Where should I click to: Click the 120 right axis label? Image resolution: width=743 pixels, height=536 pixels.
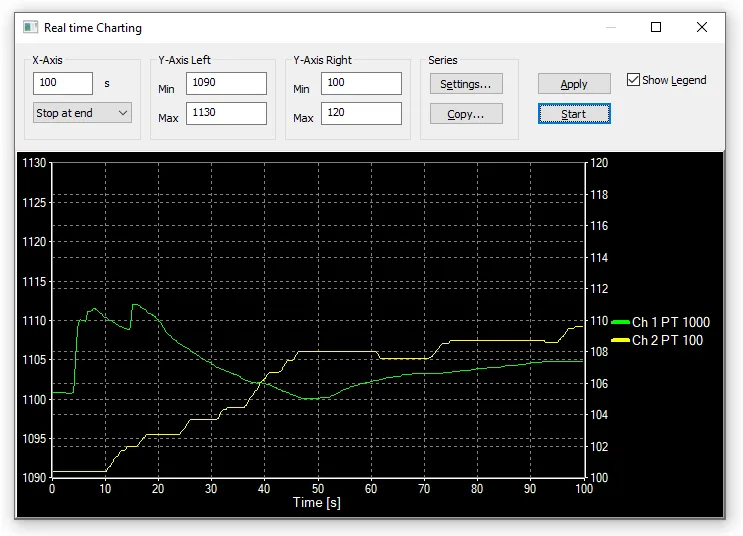(599, 163)
